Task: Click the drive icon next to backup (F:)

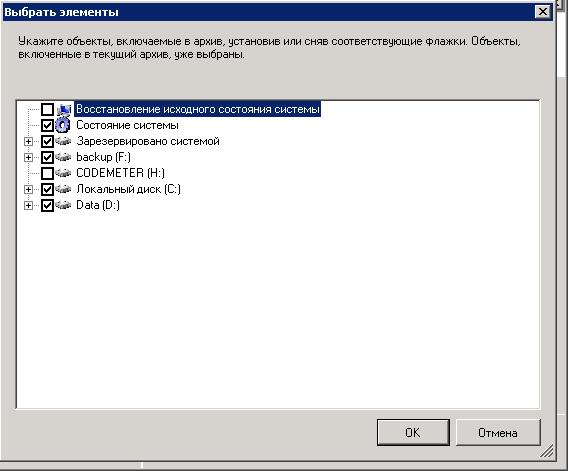Action: 63,157
